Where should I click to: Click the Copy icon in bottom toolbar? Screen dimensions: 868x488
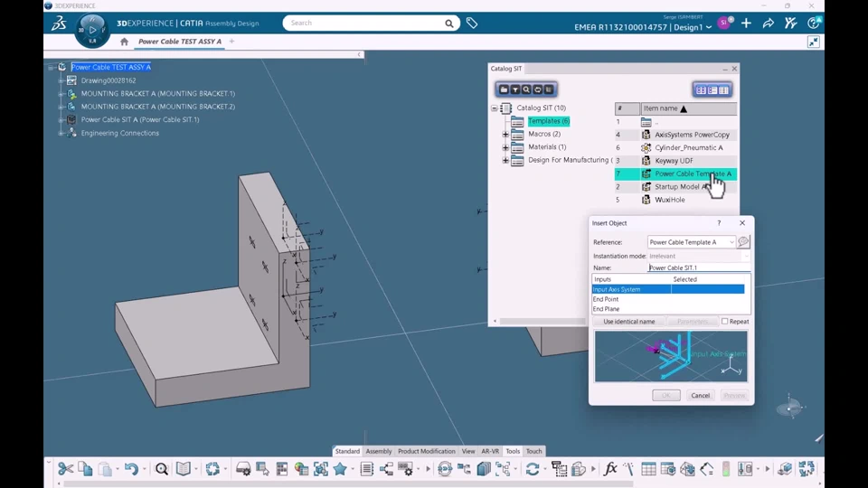tap(85, 469)
